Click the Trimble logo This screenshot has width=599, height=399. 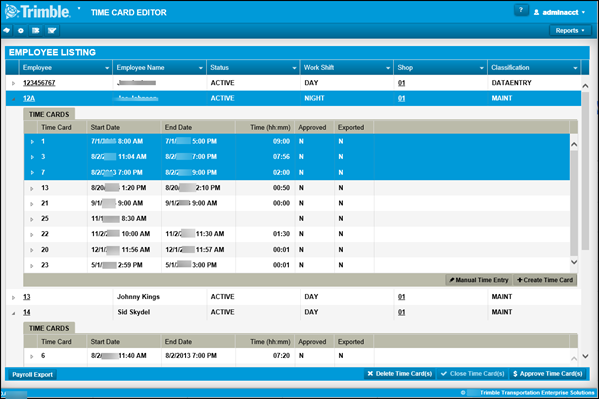[37, 11]
